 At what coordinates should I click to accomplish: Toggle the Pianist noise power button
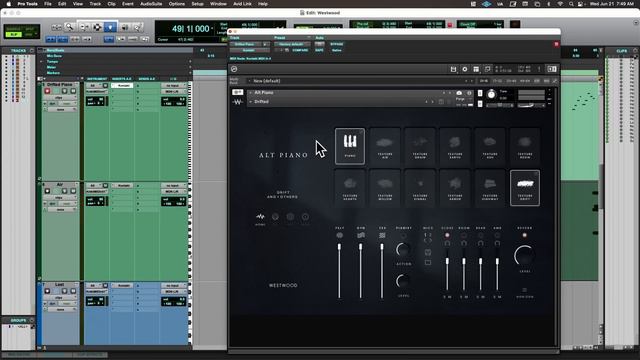tap(403, 236)
